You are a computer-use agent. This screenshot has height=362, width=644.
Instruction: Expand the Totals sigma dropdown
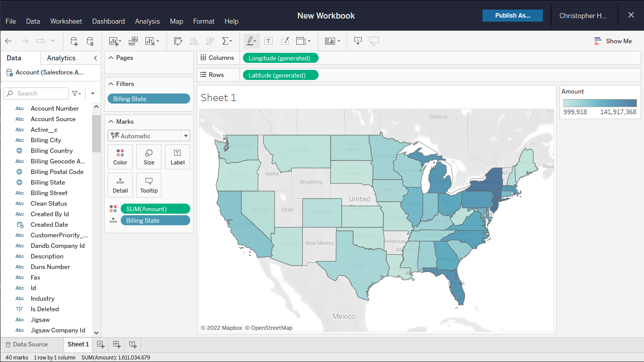click(x=227, y=41)
